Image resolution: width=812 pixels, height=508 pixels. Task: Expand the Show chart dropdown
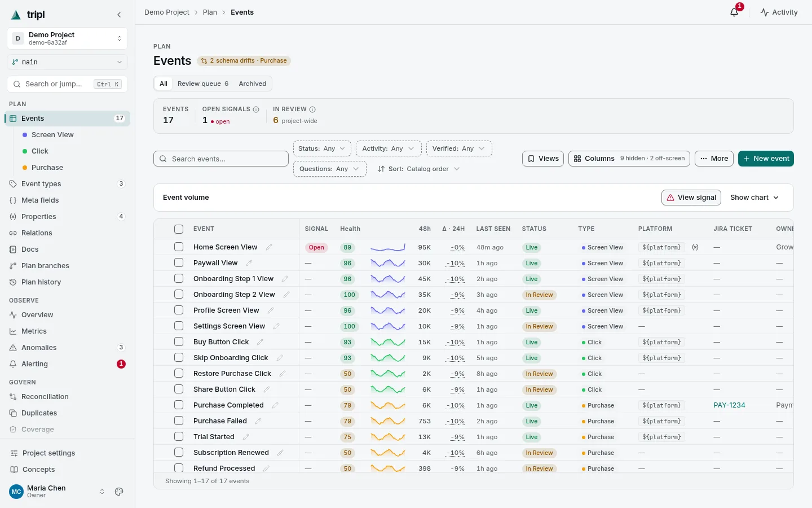[754, 198]
